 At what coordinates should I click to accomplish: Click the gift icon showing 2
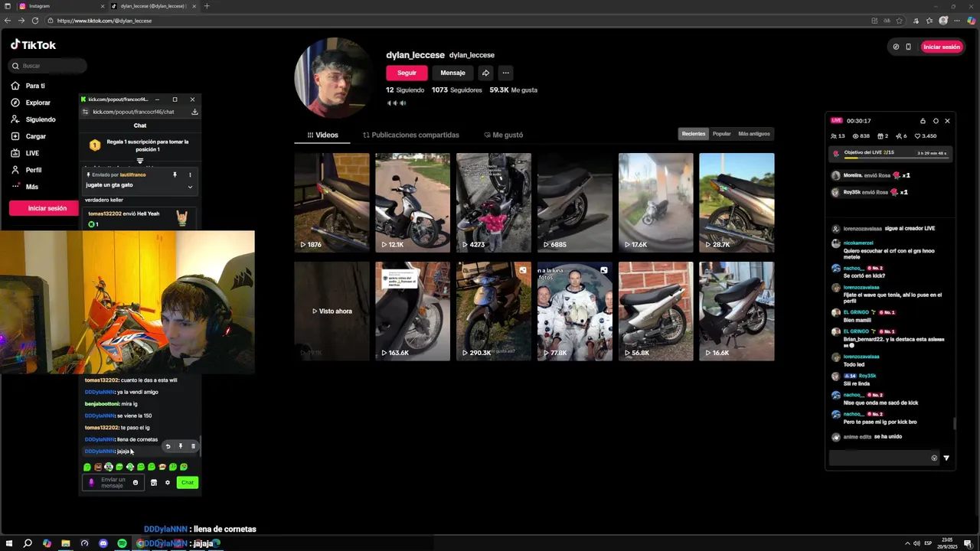879,136
